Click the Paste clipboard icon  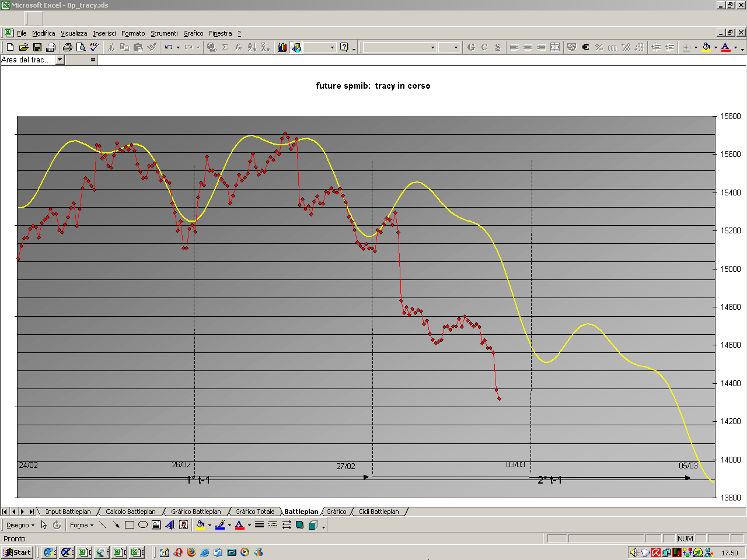point(138,47)
